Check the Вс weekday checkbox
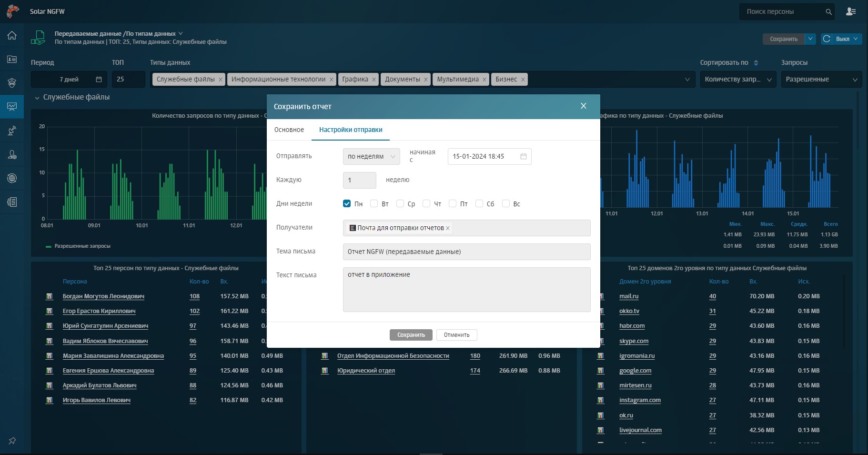The width and height of the screenshot is (868, 455). click(506, 203)
